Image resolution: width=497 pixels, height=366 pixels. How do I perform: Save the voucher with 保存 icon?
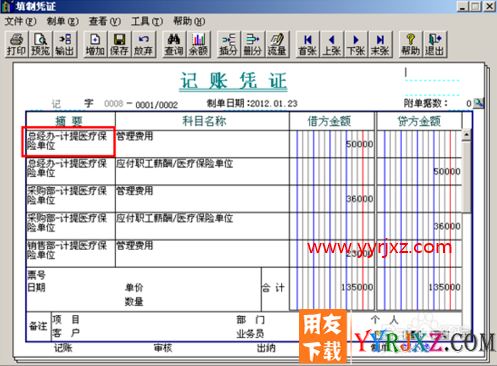(119, 44)
